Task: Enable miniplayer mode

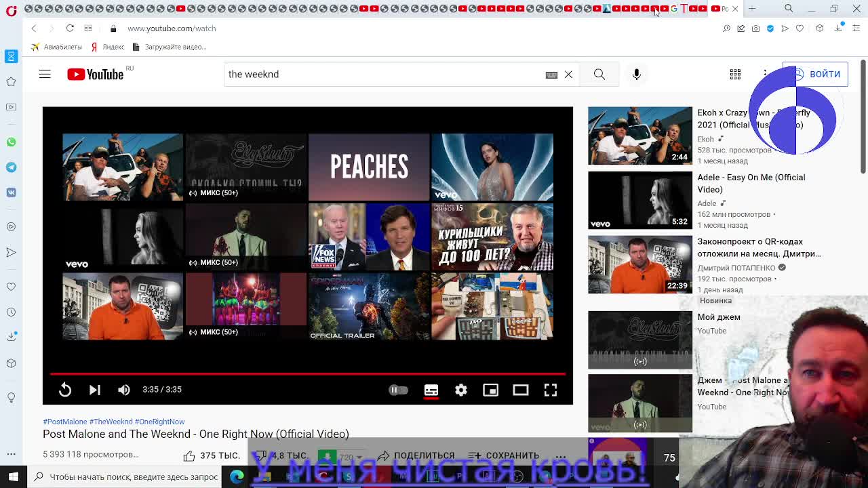Action: coord(491,390)
